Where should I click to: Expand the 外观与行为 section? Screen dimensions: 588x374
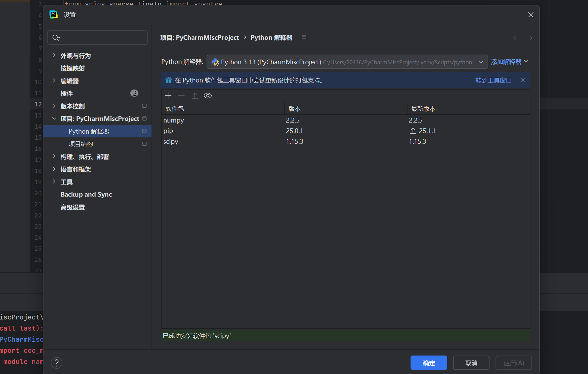click(55, 55)
